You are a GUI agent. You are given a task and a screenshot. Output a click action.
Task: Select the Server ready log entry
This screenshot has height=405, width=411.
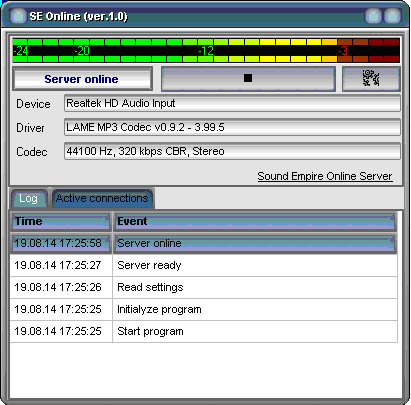[x=204, y=265]
